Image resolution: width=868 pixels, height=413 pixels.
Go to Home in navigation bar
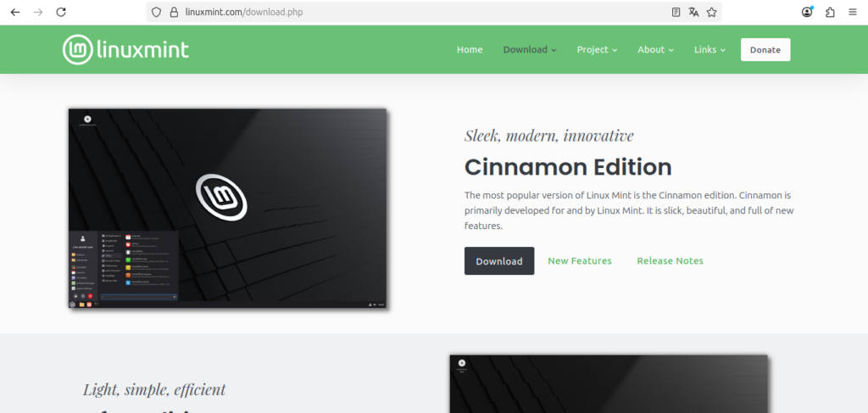[470, 50]
